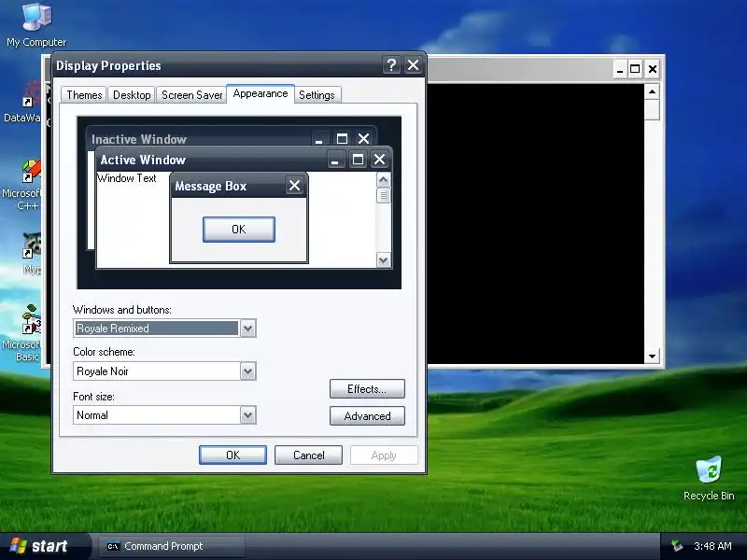Click Window Text in the preview
This screenshot has width=747, height=560.
coord(127,178)
